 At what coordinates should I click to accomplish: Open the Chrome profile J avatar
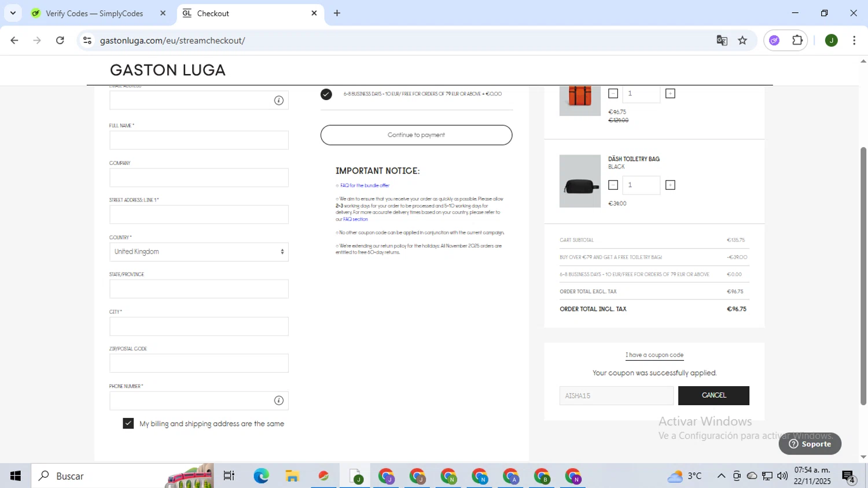(x=832, y=41)
